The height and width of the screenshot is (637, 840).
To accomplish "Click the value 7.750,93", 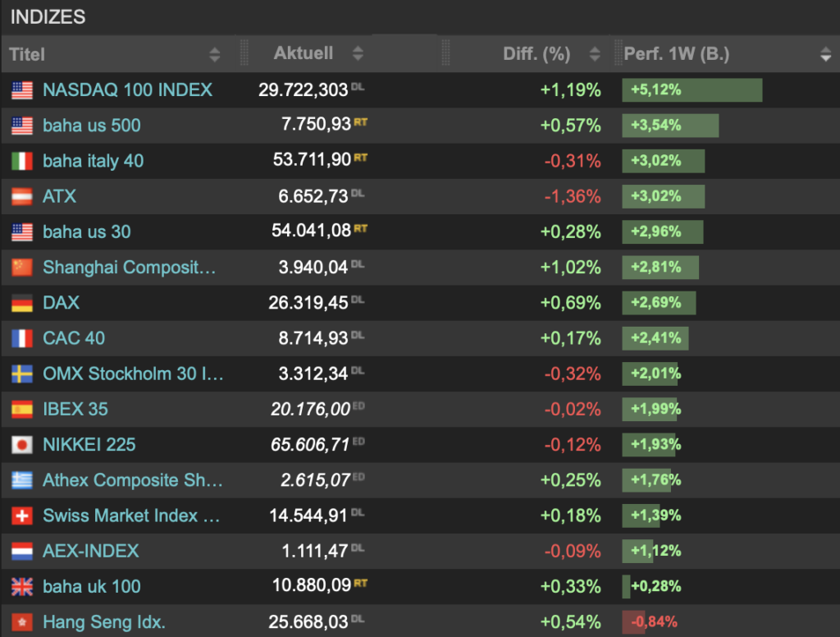I will coord(316,125).
